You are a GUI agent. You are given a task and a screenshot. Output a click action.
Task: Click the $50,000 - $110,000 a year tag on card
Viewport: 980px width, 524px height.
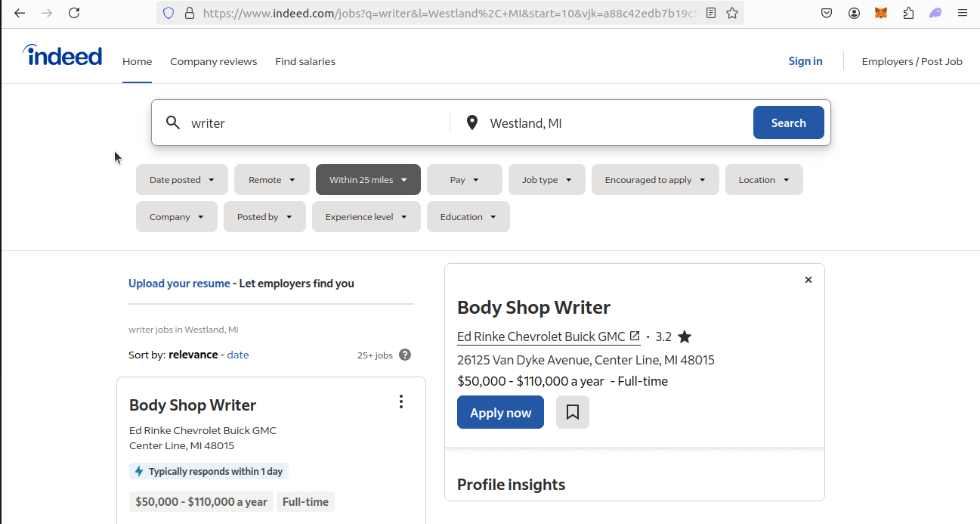[201, 502]
